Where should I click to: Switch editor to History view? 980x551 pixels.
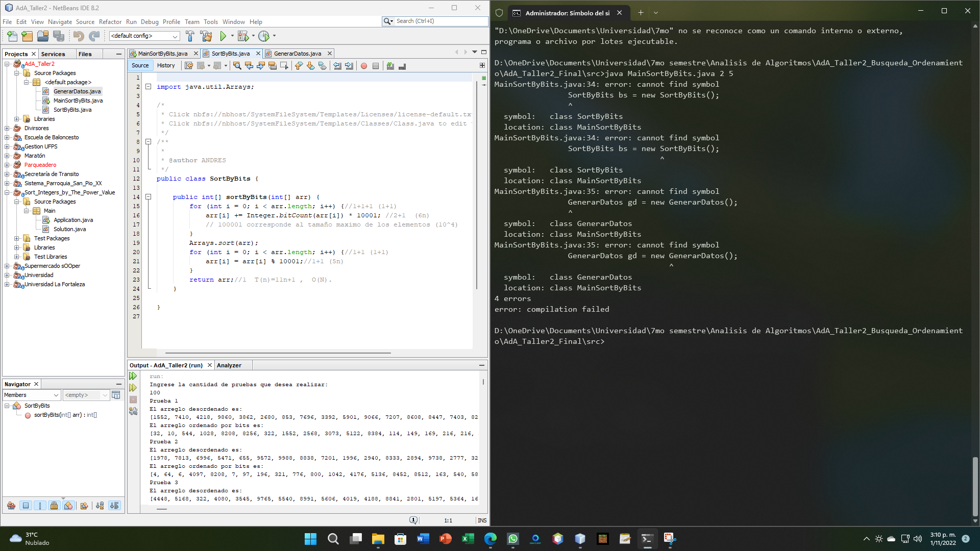165,65
